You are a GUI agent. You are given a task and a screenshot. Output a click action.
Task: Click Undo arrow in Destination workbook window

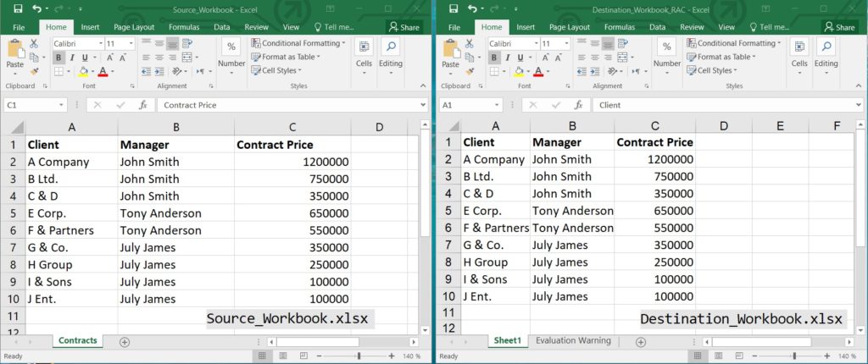click(473, 8)
